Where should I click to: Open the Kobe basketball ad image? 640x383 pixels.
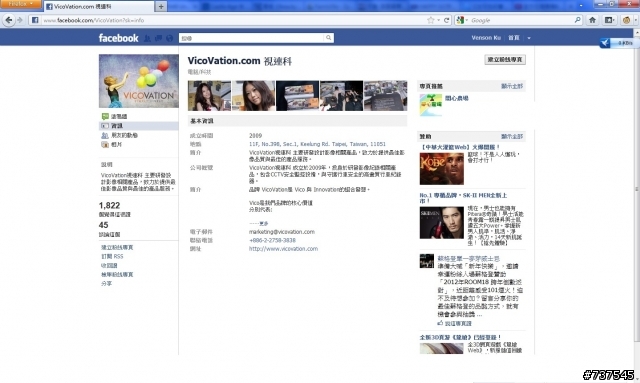point(442,169)
